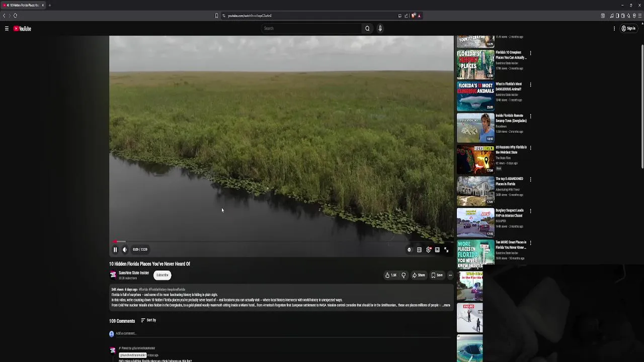Open title '35 Reasons Why Florida is the Weirdest State'
The width and height of the screenshot is (644, 362).
tap(511, 150)
